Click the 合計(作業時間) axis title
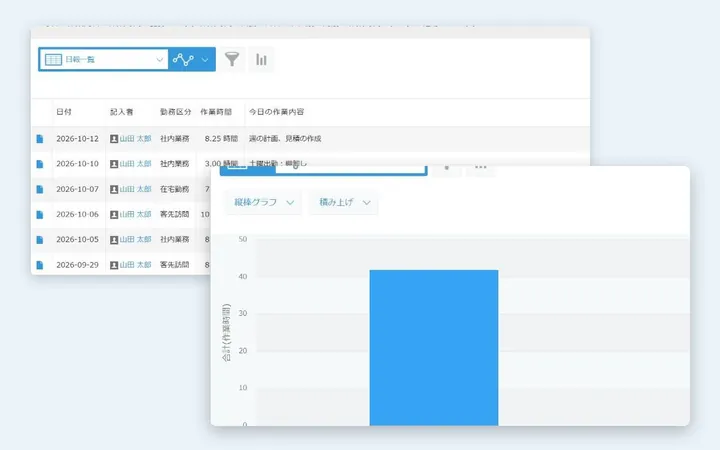 point(226,332)
